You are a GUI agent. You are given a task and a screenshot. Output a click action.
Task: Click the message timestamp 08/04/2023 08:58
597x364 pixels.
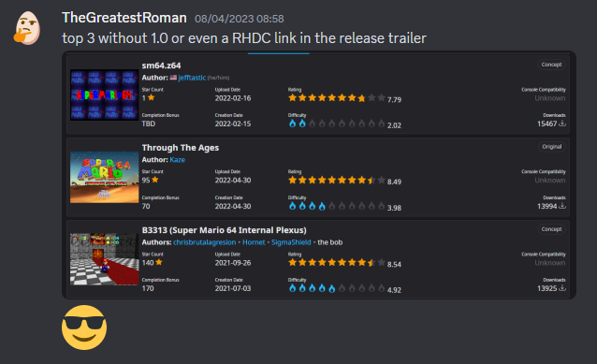[240, 19]
